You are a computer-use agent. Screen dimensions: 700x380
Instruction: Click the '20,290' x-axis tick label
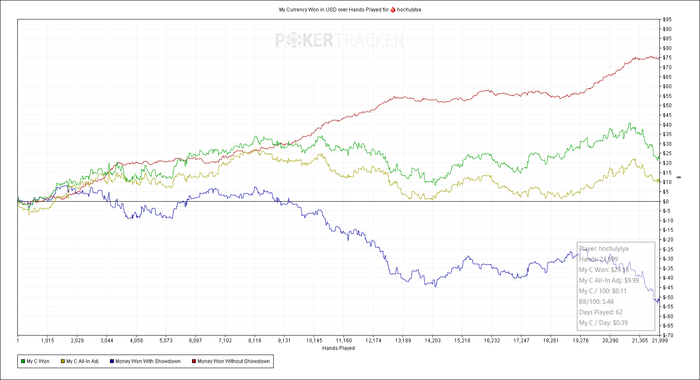coord(610,340)
